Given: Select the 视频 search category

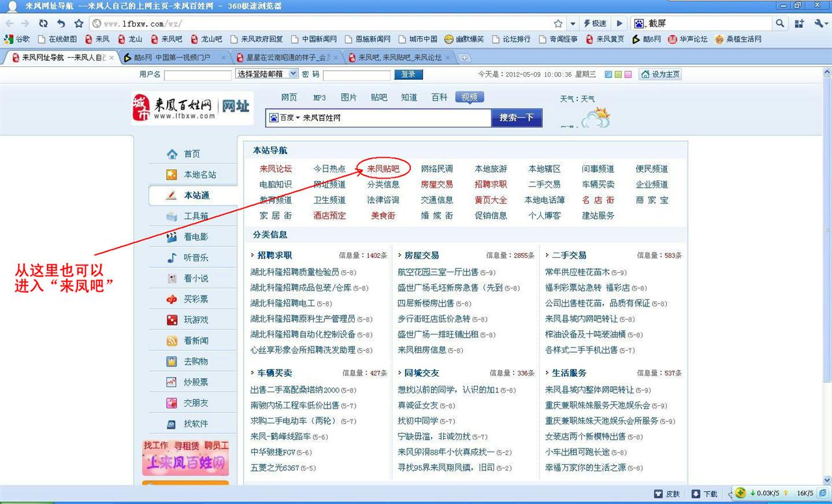Looking at the screenshot, I should pos(469,97).
